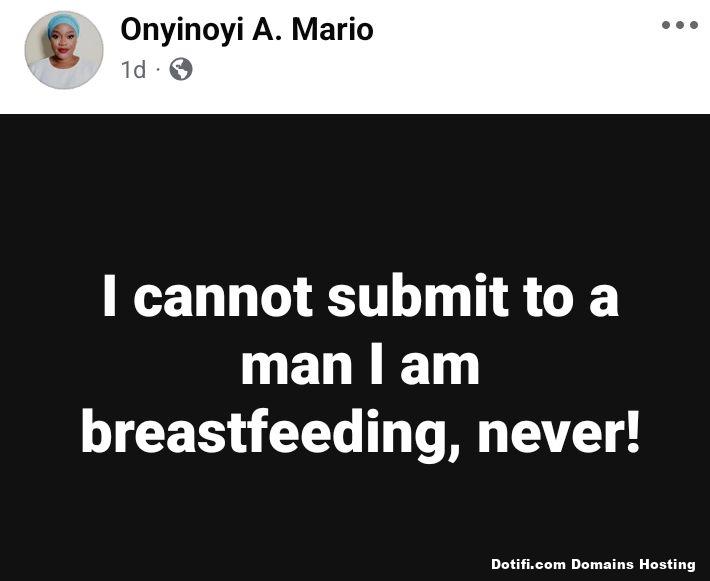Select the "man I am" line of the post
Viewport: 710px width, 581px height.
(x=360, y=366)
